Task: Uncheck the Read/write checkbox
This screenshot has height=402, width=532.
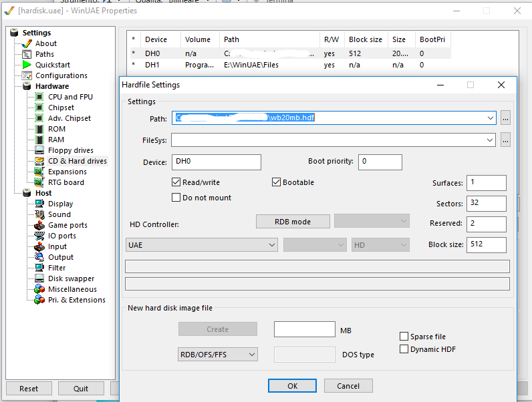Action: coord(176,182)
